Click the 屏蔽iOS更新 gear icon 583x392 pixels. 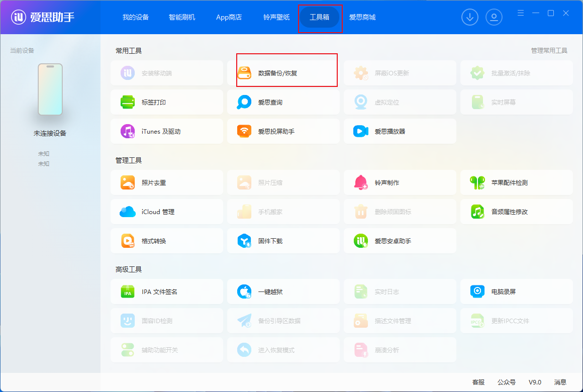click(x=361, y=73)
